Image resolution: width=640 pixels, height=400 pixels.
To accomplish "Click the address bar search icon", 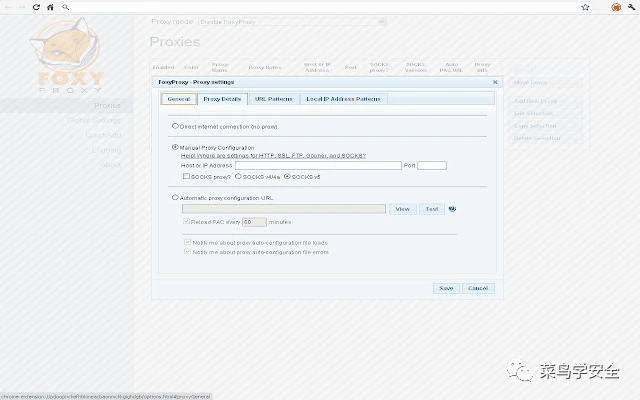I will point(66,7).
